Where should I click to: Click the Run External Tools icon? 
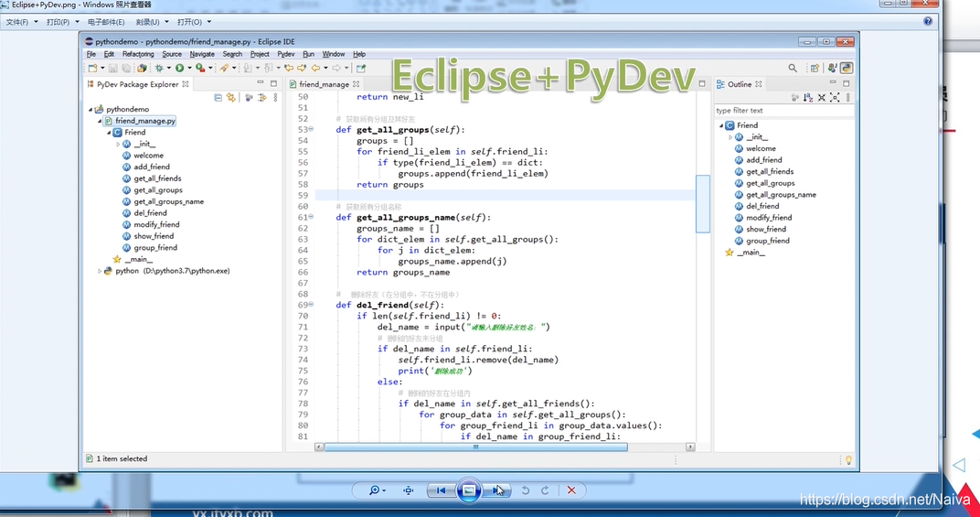[x=200, y=69]
